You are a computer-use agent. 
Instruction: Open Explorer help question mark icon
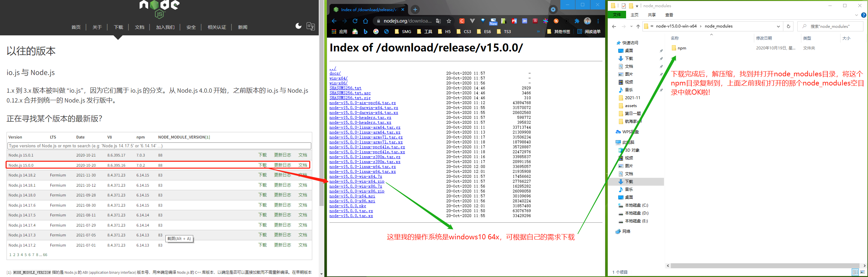(x=863, y=15)
